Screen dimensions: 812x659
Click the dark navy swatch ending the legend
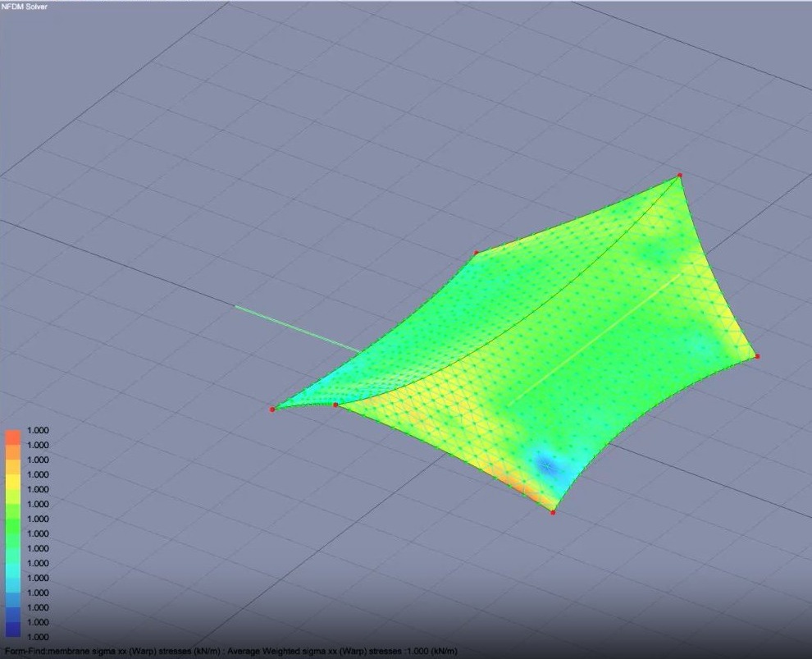[x=13, y=629]
